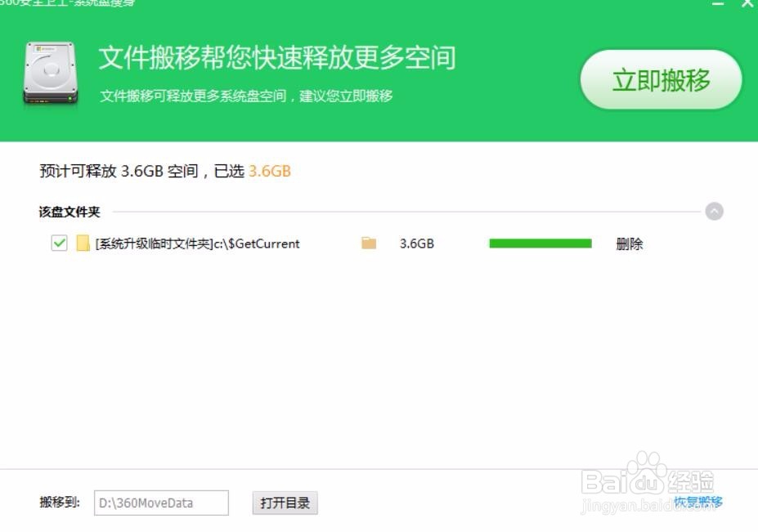Click the 恢复搬移 link
Screen dimensions: 758x532
(698, 502)
